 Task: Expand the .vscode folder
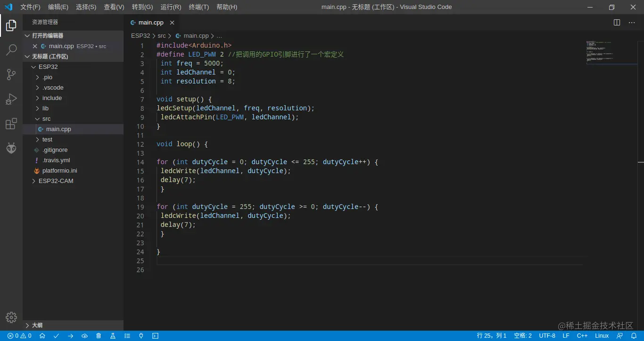click(x=38, y=88)
